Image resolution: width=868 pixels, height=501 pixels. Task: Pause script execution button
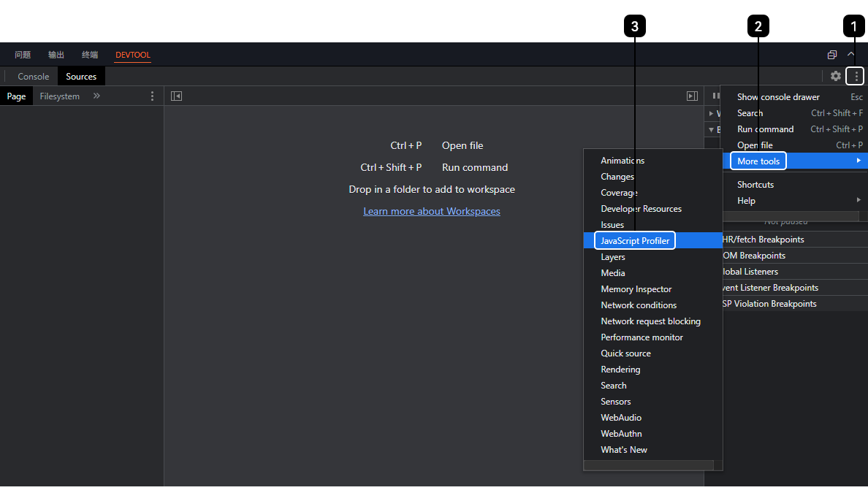[x=716, y=96]
